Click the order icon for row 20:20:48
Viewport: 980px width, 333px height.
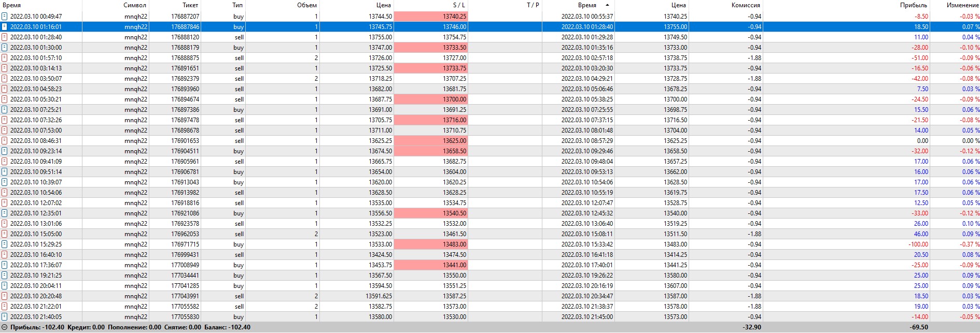pos(5,296)
